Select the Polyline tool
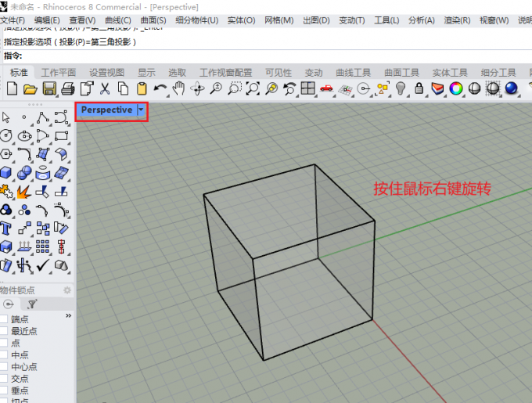The width and height of the screenshot is (532, 403). (x=43, y=117)
